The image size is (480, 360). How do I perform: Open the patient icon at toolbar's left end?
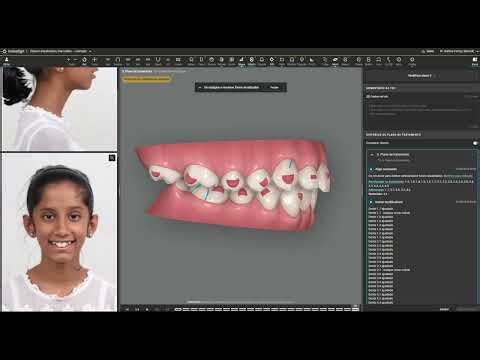click(6, 61)
